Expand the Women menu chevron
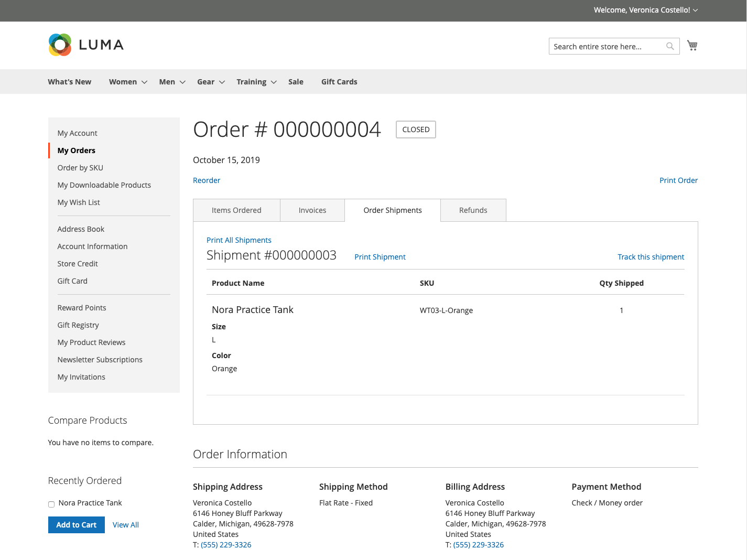747x560 pixels. coord(144,82)
